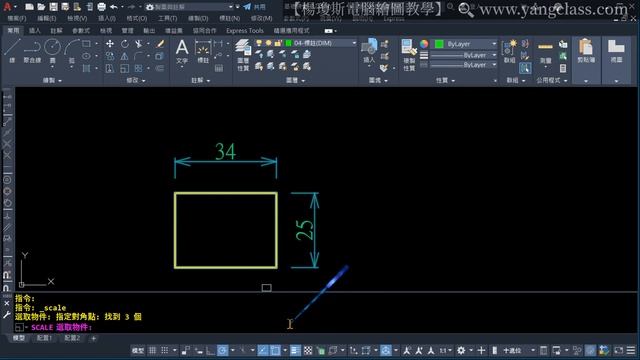This screenshot has height=360, width=640.
Task: Toggle transparency display in status bar
Action: pyautogui.click(x=308, y=350)
